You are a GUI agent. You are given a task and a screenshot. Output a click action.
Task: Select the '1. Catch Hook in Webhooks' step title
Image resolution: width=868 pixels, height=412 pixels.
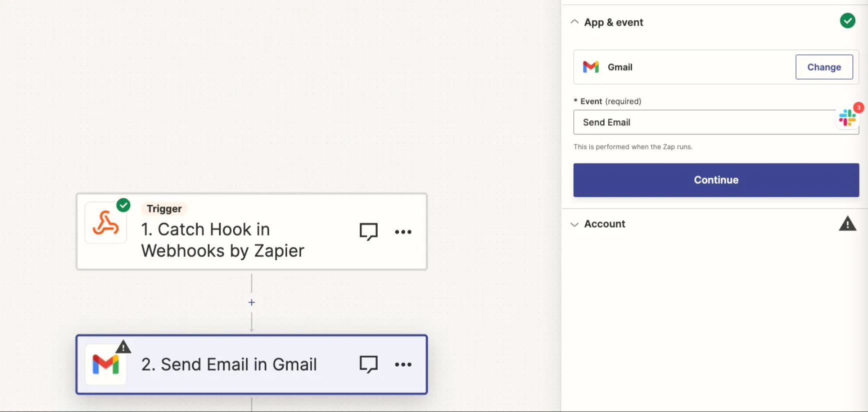[x=223, y=240]
